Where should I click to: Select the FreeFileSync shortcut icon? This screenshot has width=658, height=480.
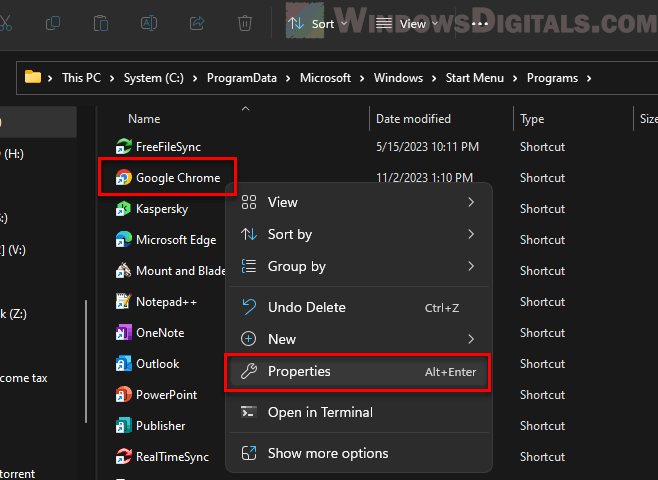tap(123, 146)
